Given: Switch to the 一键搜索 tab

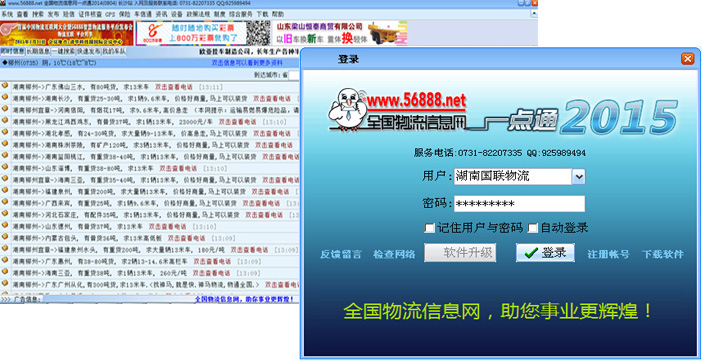Looking at the screenshot, I should click(x=64, y=51).
